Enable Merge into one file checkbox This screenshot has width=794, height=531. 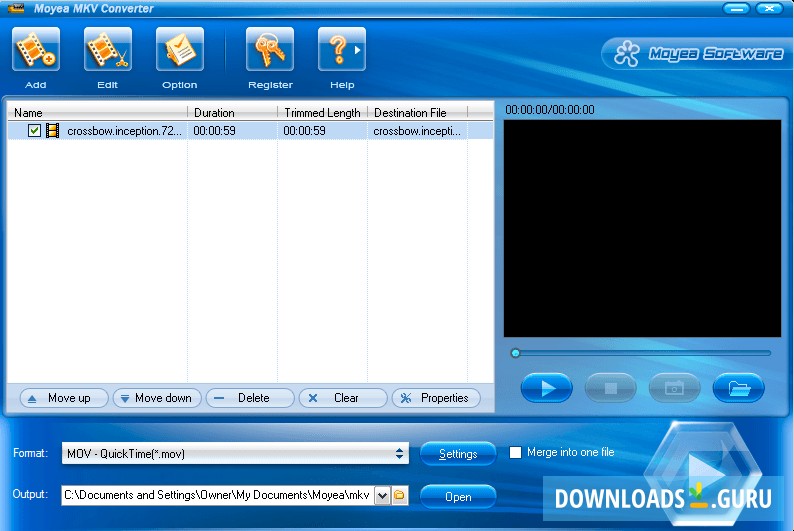(x=515, y=452)
